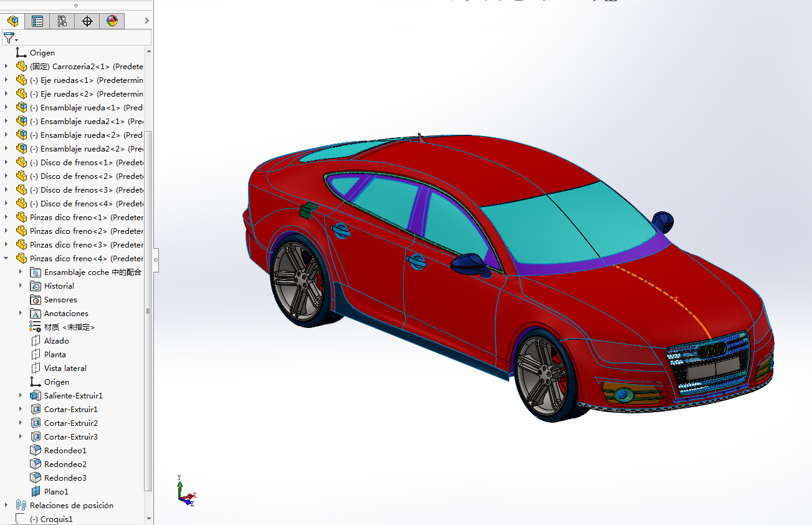Click the Carrozeria2<1> part icon

[x=22, y=67]
